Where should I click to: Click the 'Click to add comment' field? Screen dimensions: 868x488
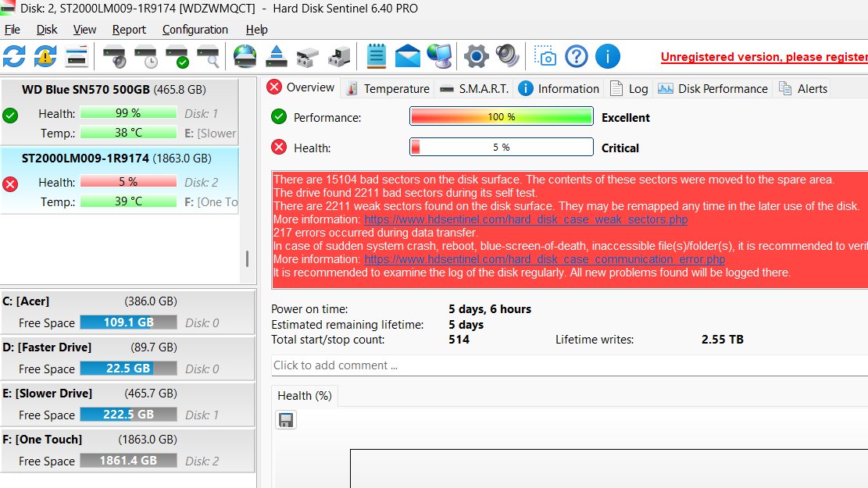[x=570, y=365]
